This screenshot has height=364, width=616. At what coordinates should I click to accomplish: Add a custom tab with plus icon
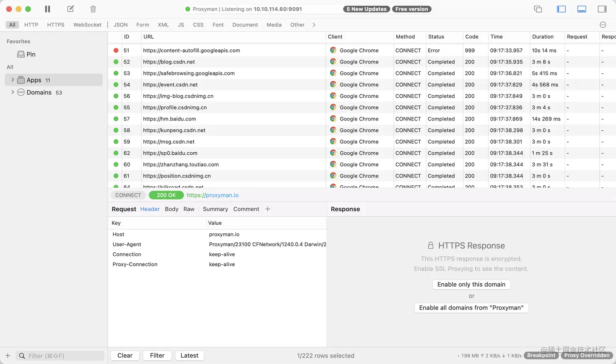click(268, 209)
